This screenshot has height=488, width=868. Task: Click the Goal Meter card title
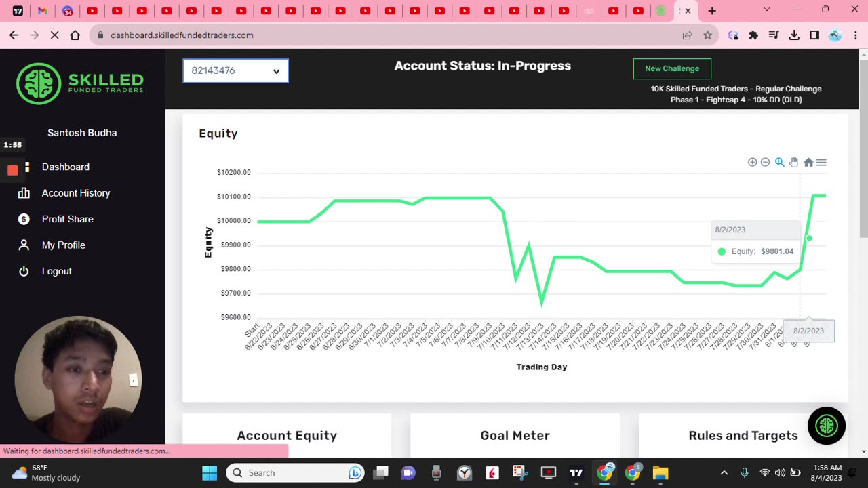click(515, 436)
